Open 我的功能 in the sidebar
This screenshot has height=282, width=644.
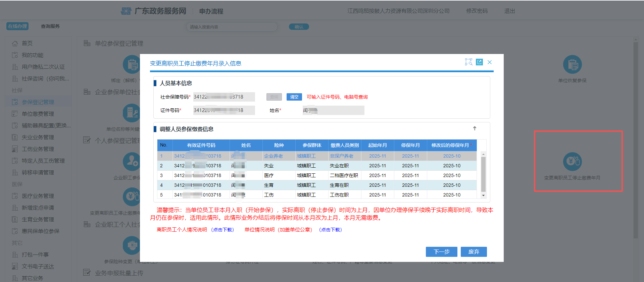tap(33, 55)
